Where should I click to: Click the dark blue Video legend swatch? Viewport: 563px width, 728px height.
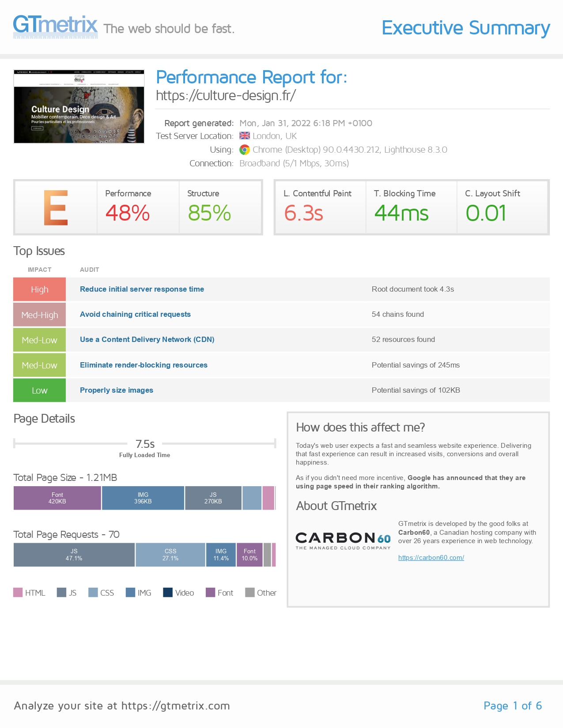click(x=168, y=593)
